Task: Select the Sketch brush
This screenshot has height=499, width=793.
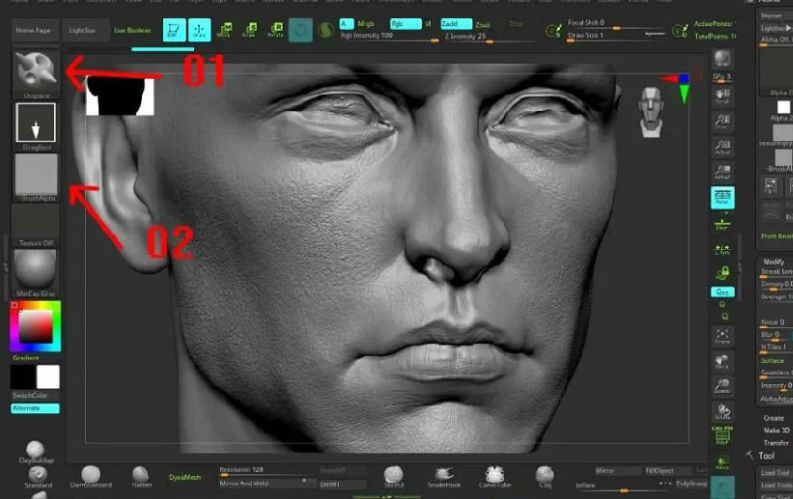Action: coord(393,477)
